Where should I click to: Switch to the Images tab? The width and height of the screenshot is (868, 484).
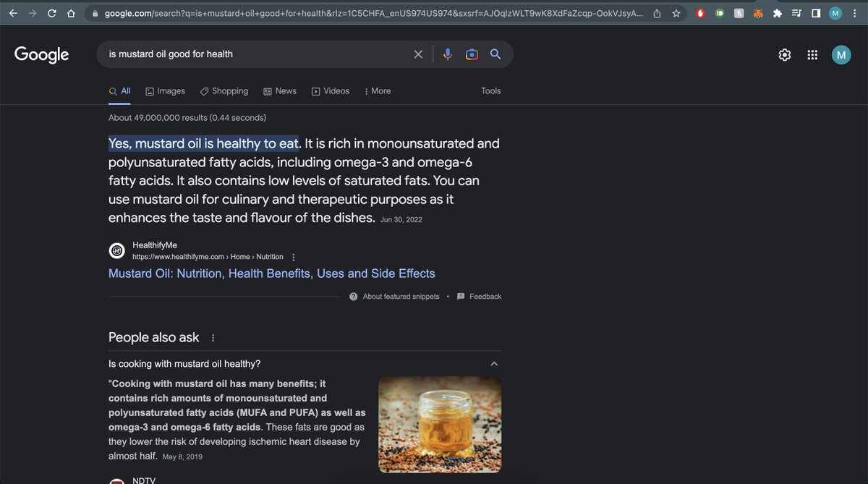[165, 91]
